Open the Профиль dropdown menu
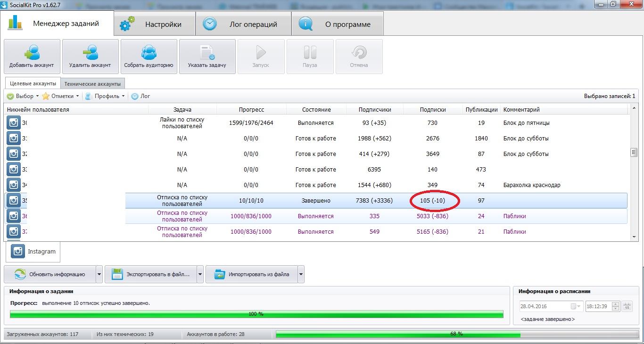 tap(105, 96)
